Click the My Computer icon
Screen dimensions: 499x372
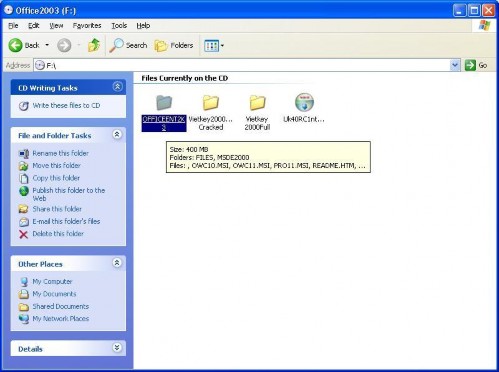pyautogui.click(x=24, y=282)
